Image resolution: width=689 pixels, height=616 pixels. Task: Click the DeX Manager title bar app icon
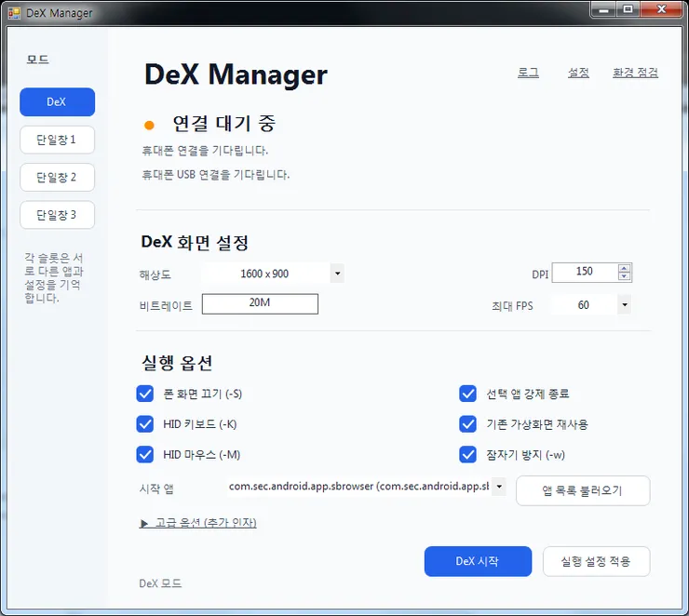(14, 13)
